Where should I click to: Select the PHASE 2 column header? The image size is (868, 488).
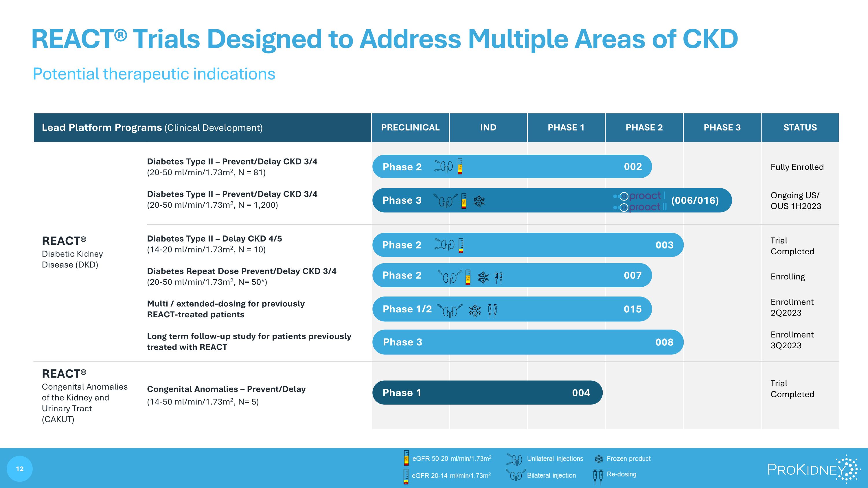tap(644, 127)
